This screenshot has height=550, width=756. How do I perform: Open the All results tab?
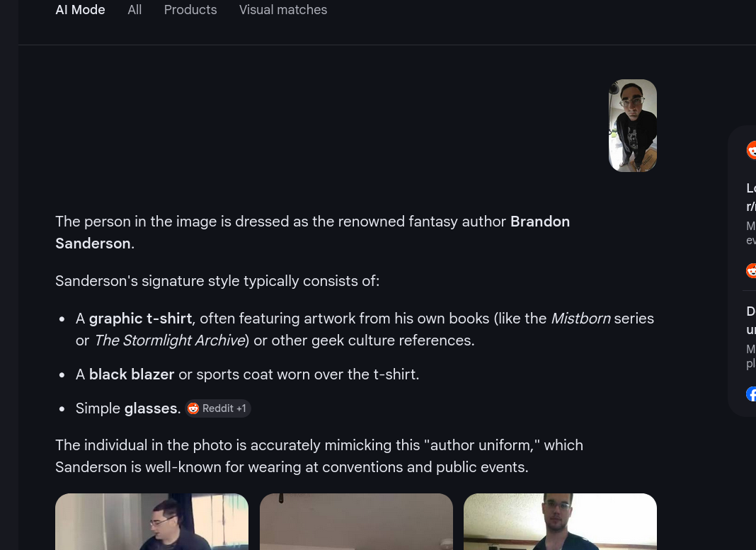(134, 10)
